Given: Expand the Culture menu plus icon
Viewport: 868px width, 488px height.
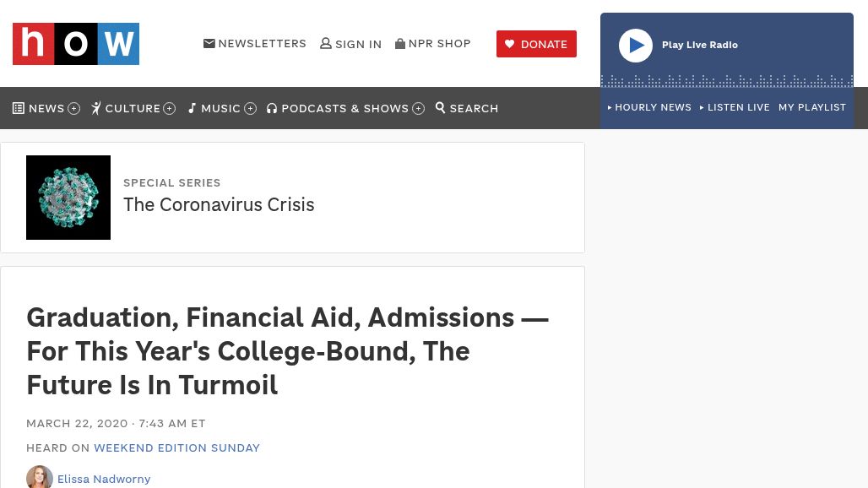Looking at the screenshot, I should (x=170, y=109).
